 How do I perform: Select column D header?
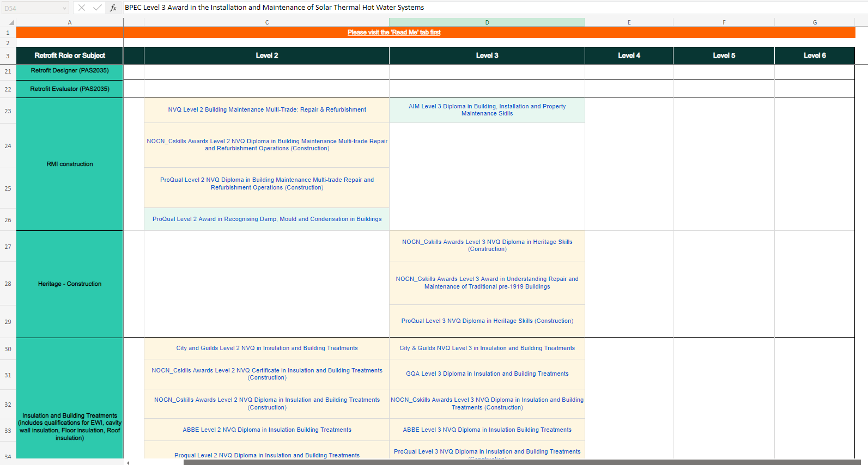pyautogui.click(x=487, y=22)
